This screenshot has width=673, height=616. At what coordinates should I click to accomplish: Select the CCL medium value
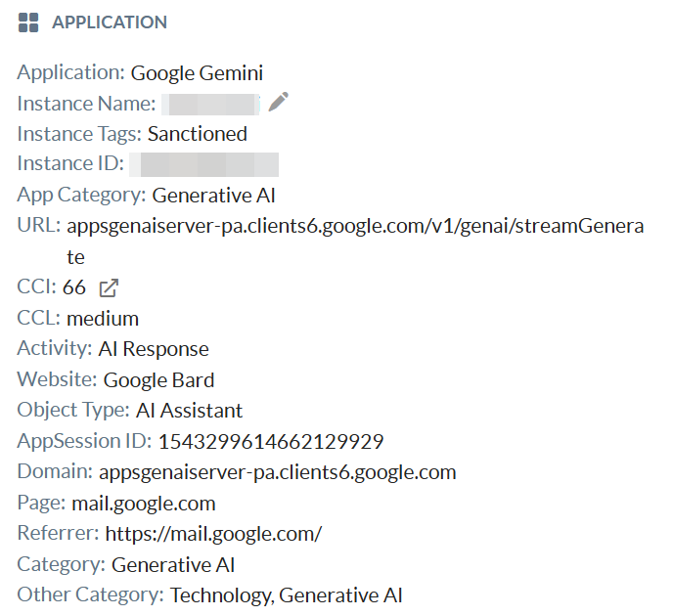pyautogui.click(x=103, y=319)
